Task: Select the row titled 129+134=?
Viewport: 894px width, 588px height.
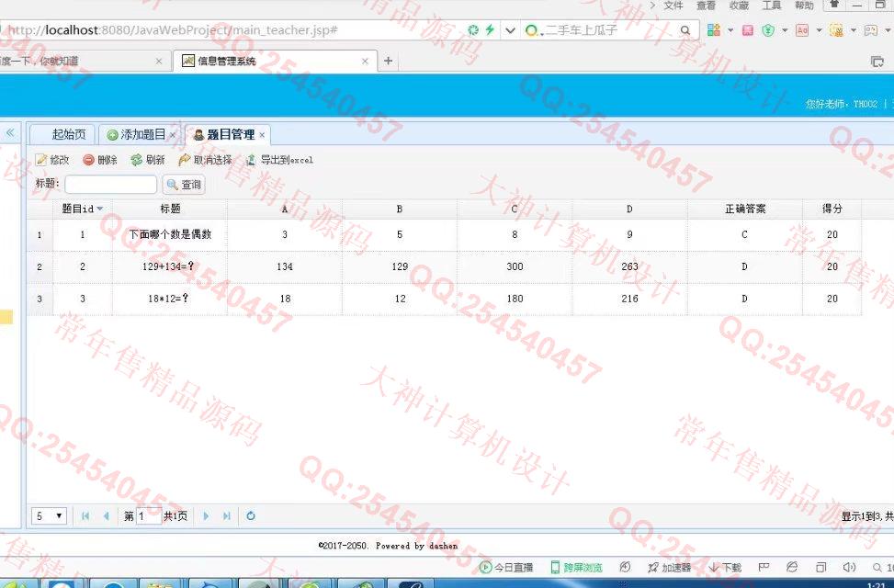Action: (444, 266)
